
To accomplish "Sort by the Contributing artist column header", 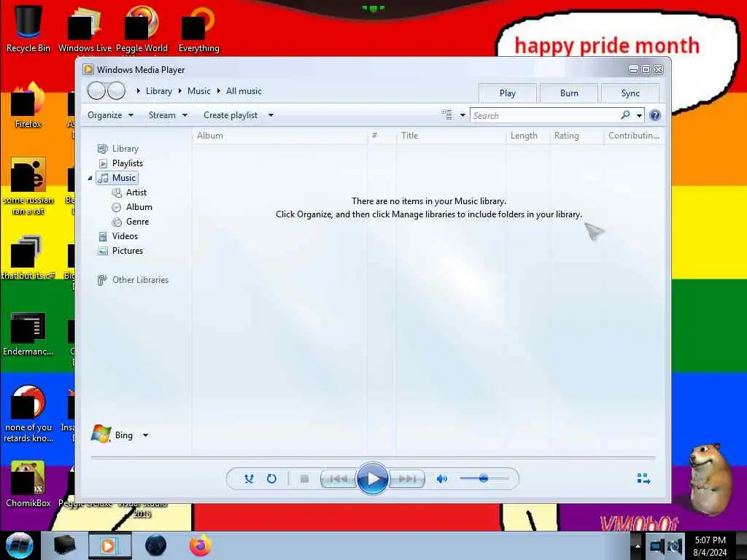I will click(634, 136).
